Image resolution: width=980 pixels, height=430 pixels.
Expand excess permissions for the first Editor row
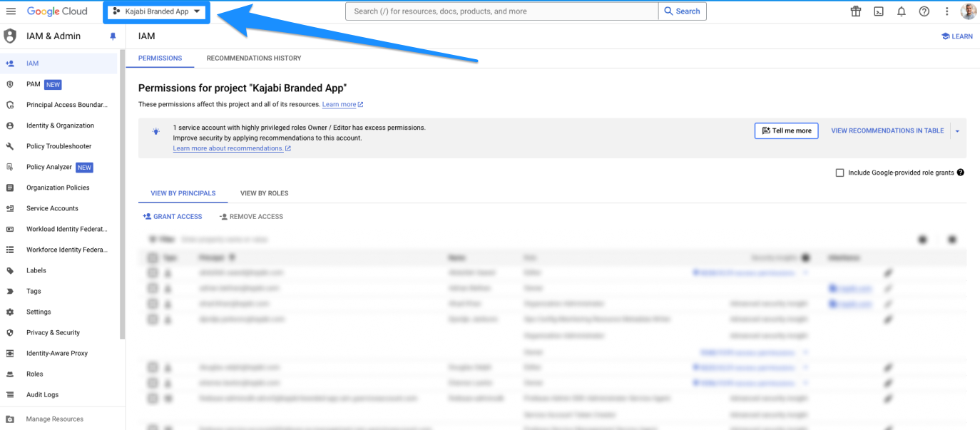click(805, 272)
